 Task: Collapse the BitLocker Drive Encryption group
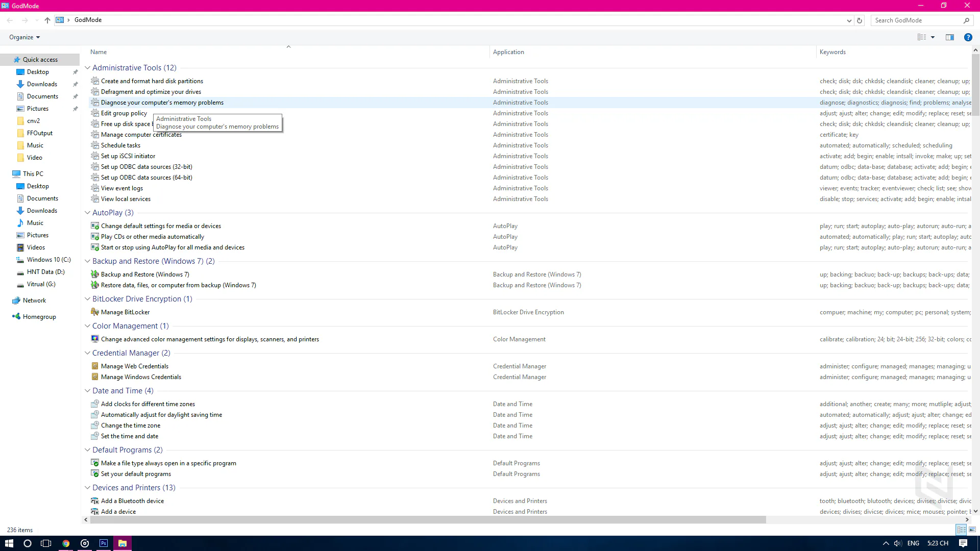(87, 299)
